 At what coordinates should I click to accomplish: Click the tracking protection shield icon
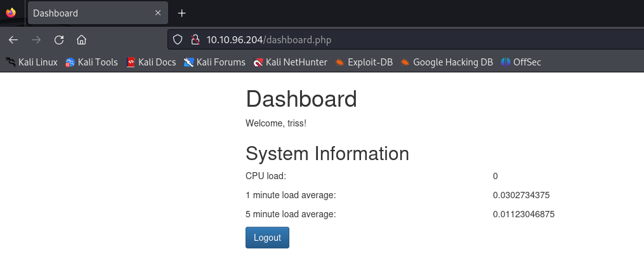178,40
